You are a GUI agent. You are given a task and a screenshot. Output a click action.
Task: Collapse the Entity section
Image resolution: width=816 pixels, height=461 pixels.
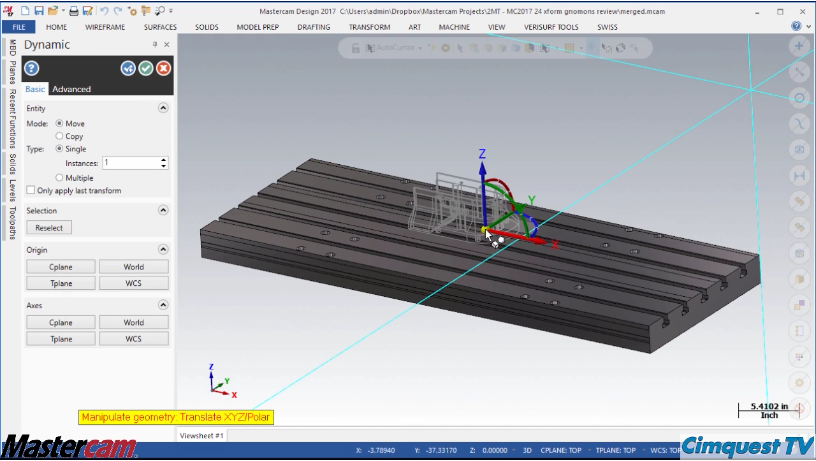point(163,108)
